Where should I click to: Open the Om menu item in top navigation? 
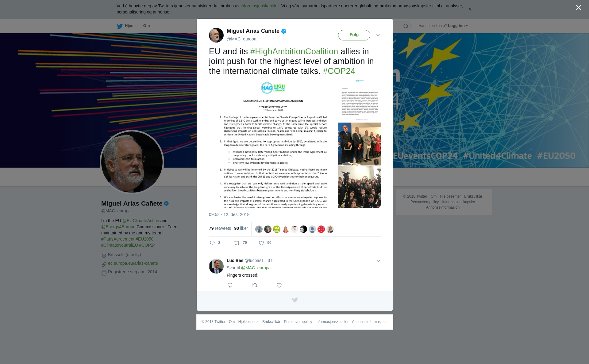146,26
